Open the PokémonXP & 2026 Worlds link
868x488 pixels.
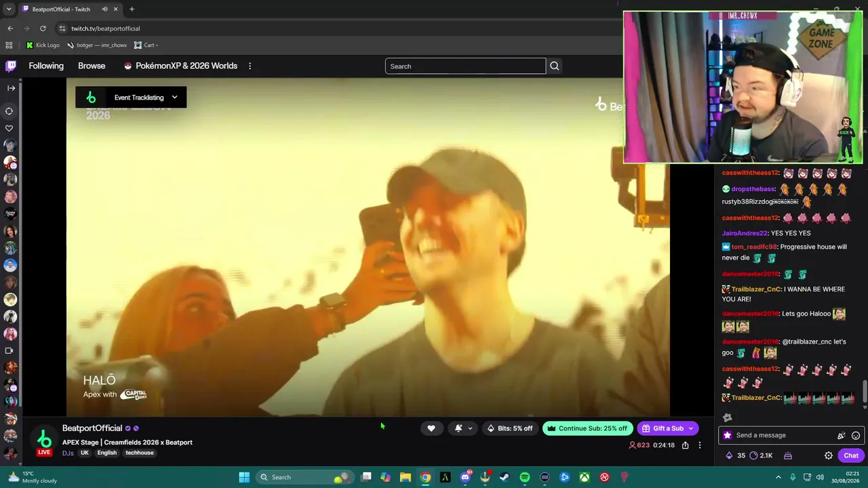pyautogui.click(x=180, y=66)
